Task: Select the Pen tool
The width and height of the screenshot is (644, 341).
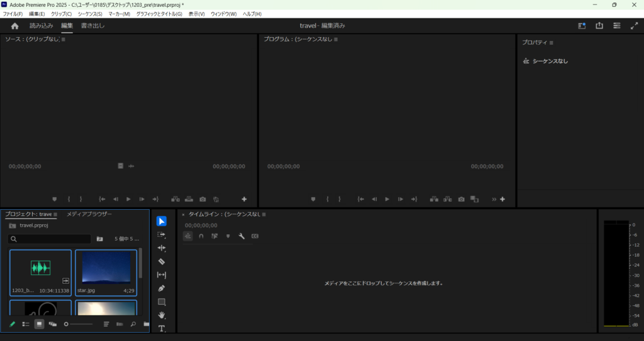Action: tap(162, 288)
